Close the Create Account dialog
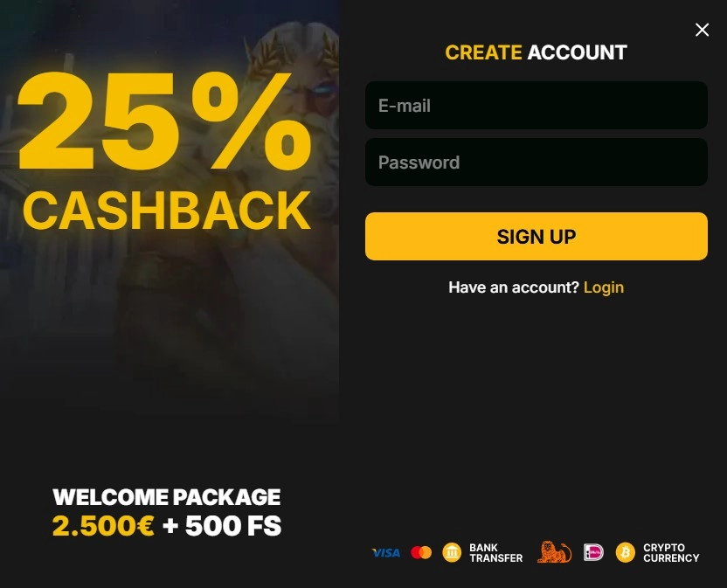 (702, 30)
